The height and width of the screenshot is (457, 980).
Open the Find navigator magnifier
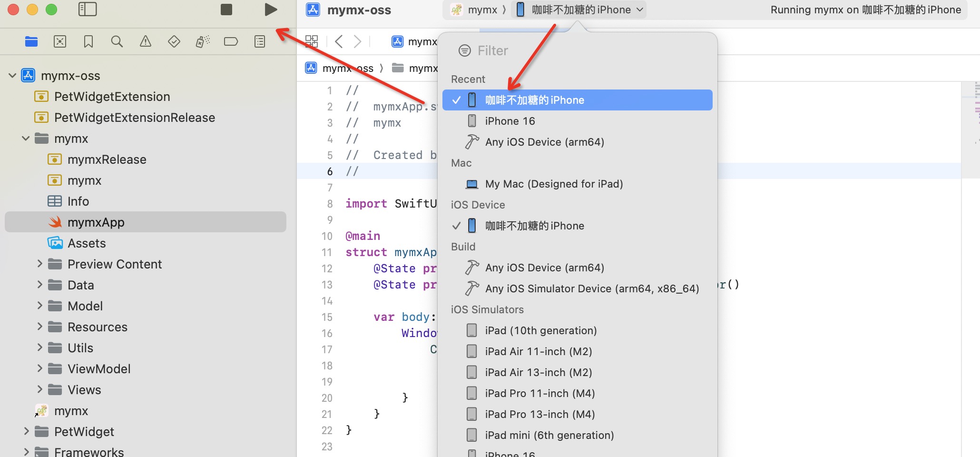pyautogui.click(x=117, y=42)
